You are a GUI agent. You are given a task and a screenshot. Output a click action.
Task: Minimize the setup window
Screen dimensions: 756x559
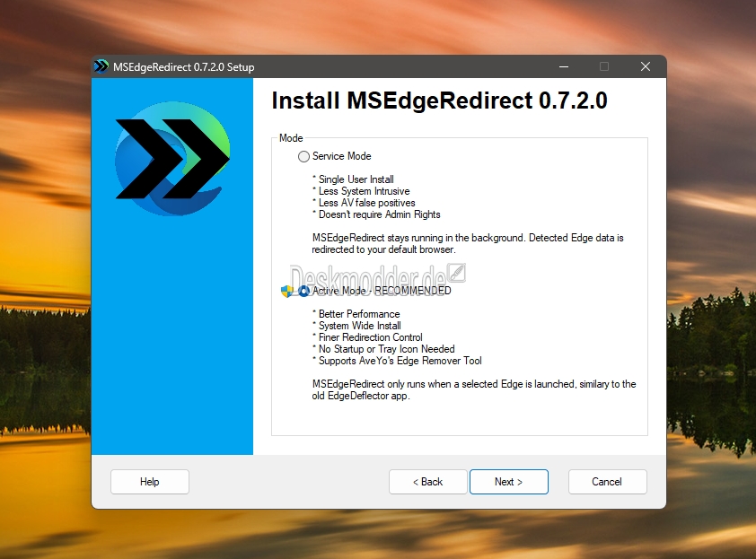click(x=564, y=66)
